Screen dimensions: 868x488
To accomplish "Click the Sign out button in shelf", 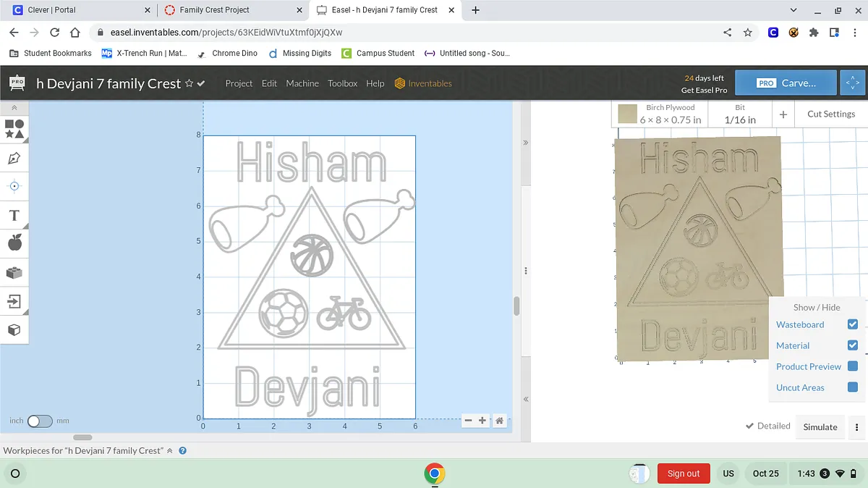I will tap(683, 474).
